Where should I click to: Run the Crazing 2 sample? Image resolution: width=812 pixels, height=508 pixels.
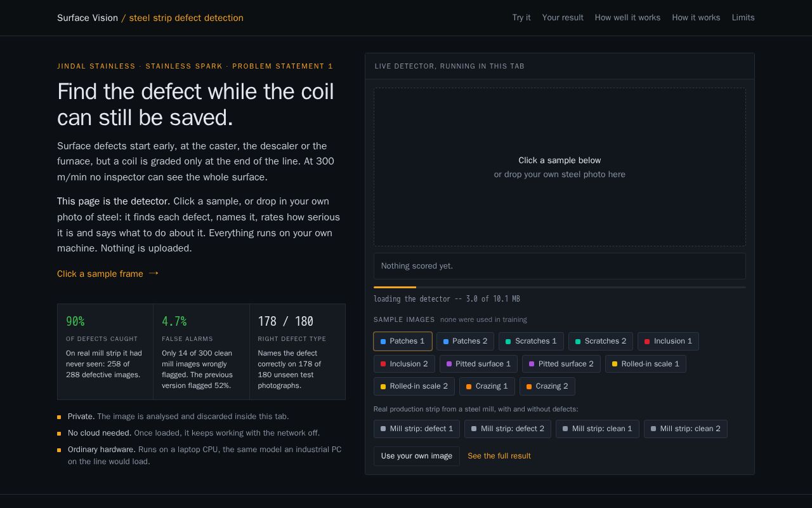coord(547,386)
